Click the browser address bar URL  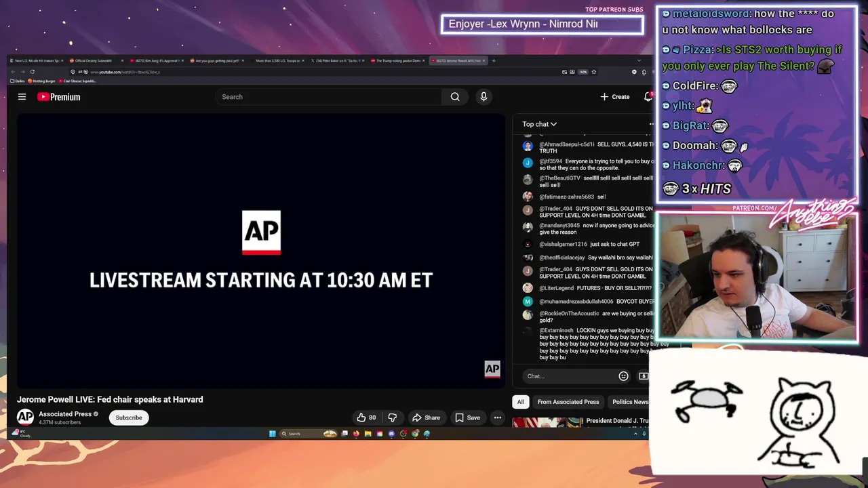[125, 72]
